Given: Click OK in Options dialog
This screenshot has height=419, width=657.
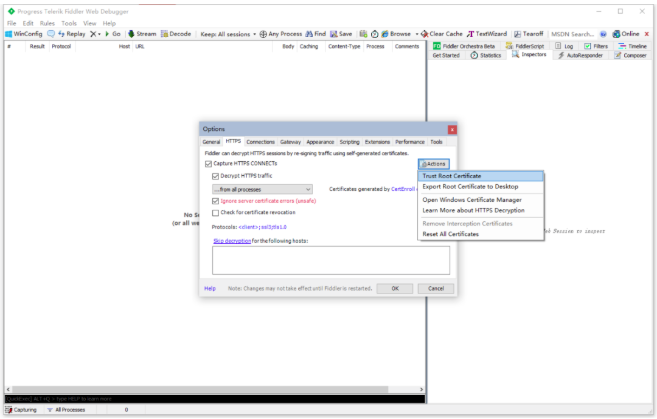Looking at the screenshot, I should coord(395,289).
